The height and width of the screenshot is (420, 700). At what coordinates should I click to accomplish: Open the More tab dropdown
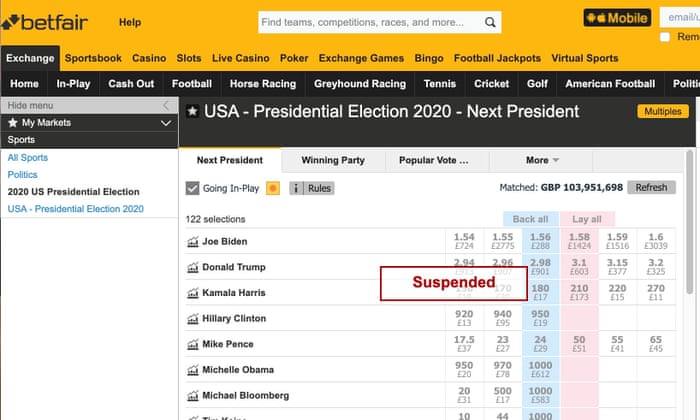(x=542, y=160)
